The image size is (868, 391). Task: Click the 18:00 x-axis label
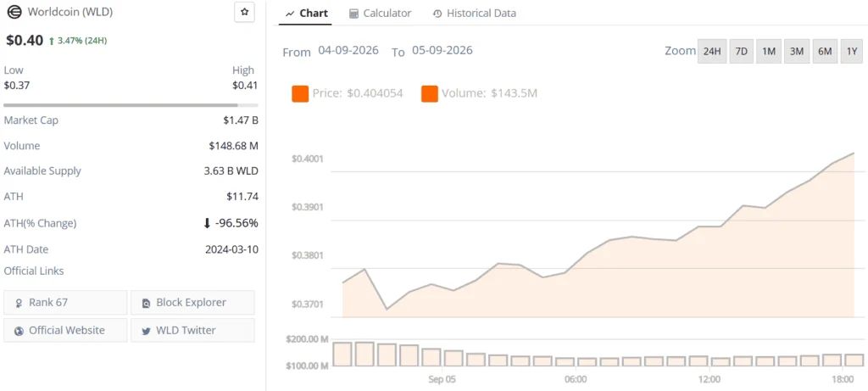point(843,379)
